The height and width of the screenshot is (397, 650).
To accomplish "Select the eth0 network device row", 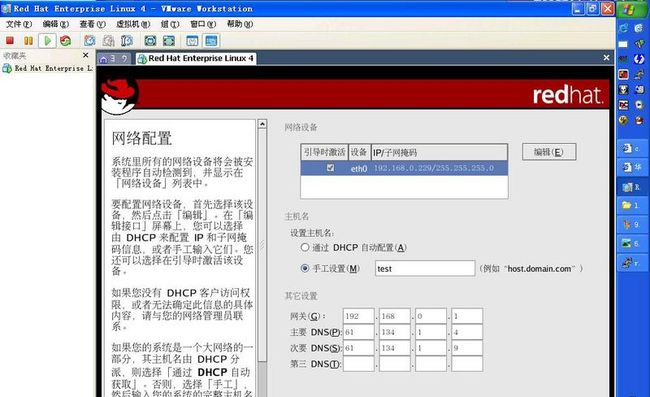I will pyautogui.click(x=404, y=168).
